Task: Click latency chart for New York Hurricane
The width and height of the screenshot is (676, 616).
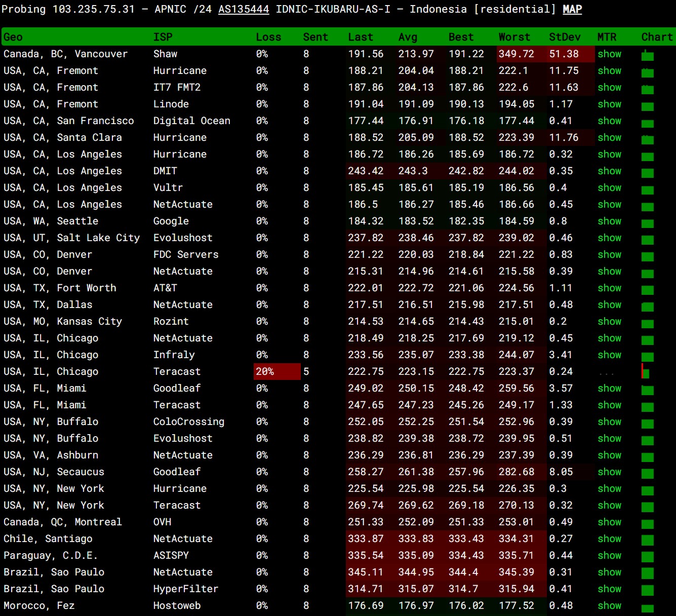Action: pos(647,490)
